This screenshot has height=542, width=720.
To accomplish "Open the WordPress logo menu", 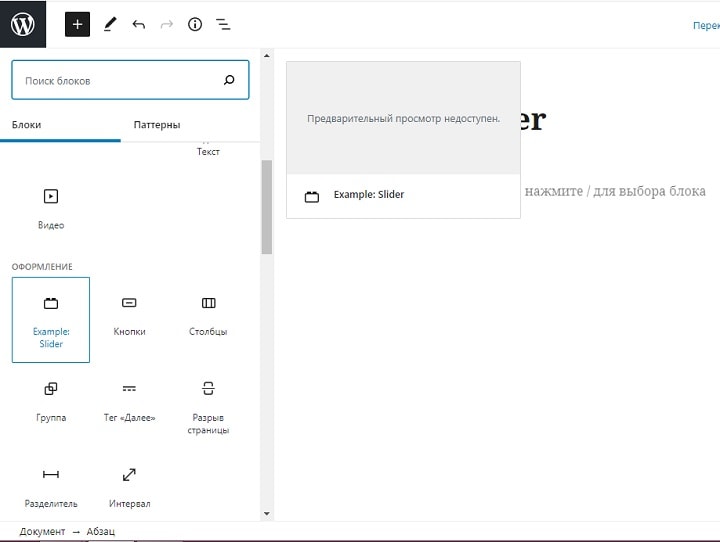I will pyautogui.click(x=22, y=24).
